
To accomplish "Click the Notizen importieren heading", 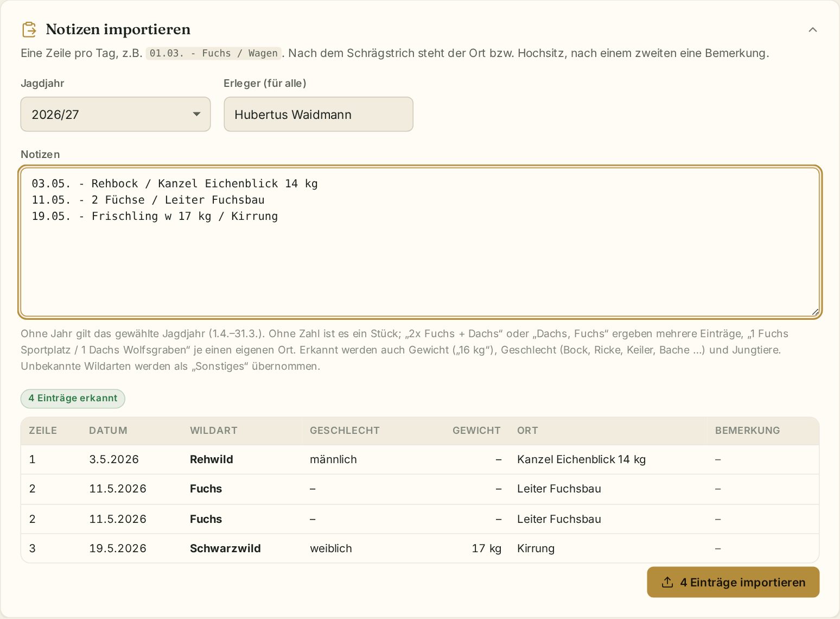I will (x=118, y=29).
